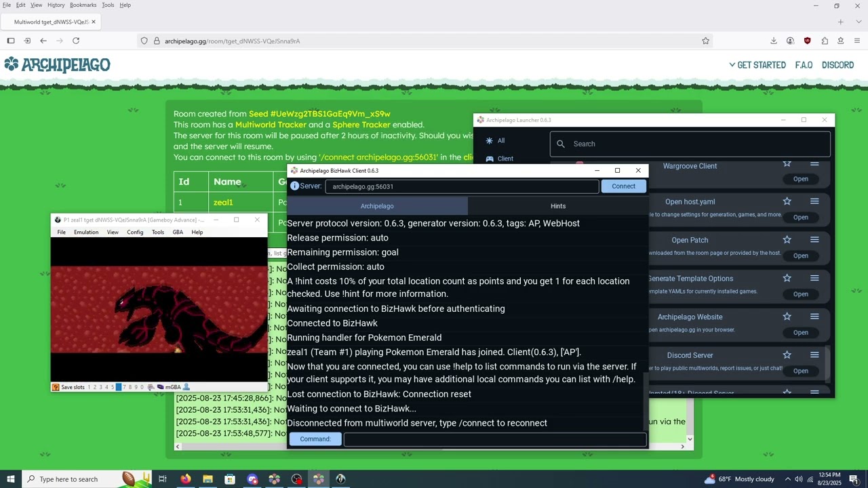Select save slot 7 in BizHawk
The image size is (868, 488).
pos(124,387)
